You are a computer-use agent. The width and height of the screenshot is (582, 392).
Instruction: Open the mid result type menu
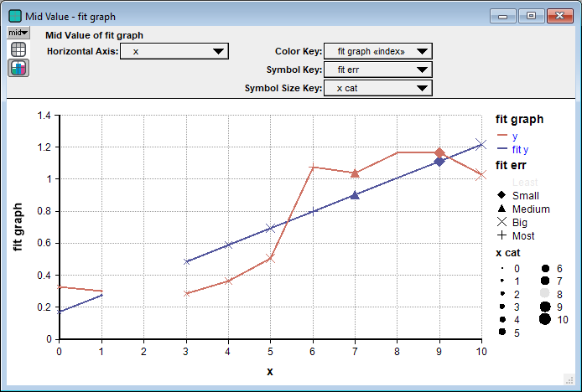[18, 33]
